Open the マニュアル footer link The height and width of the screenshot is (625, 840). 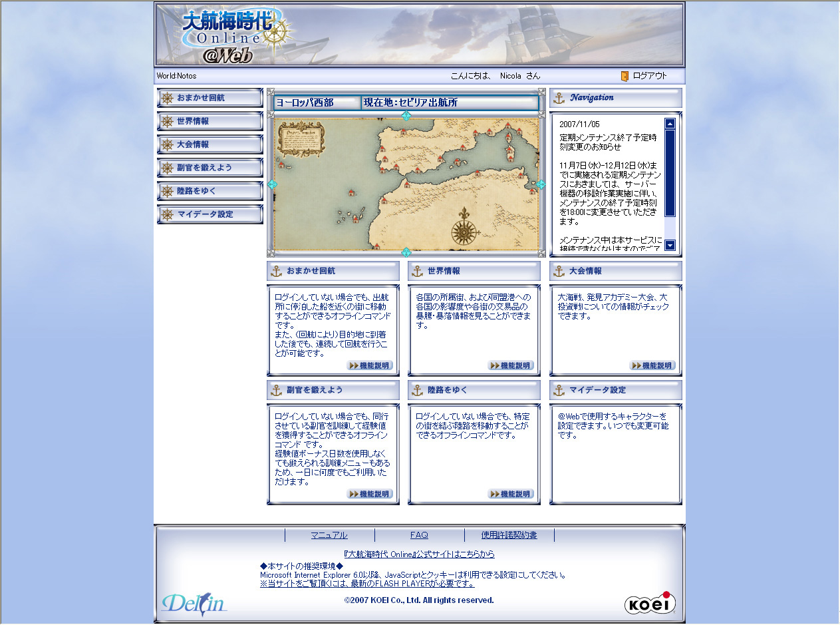coord(329,535)
